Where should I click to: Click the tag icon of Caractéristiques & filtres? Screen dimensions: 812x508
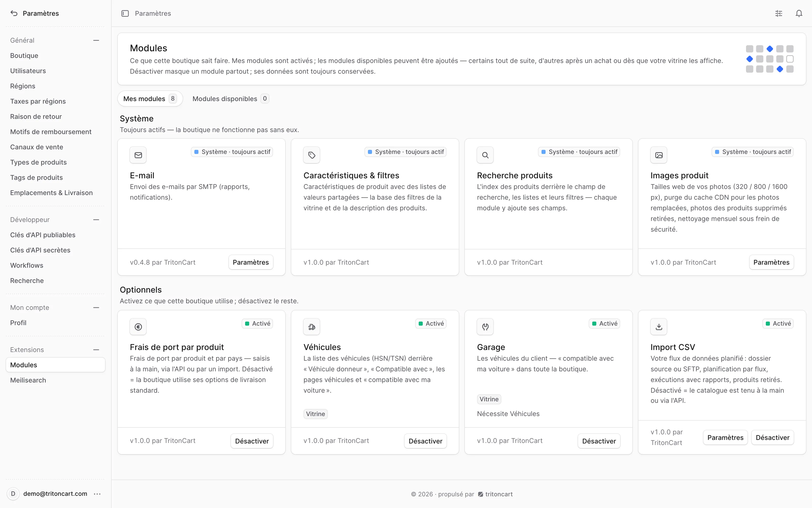click(312, 155)
